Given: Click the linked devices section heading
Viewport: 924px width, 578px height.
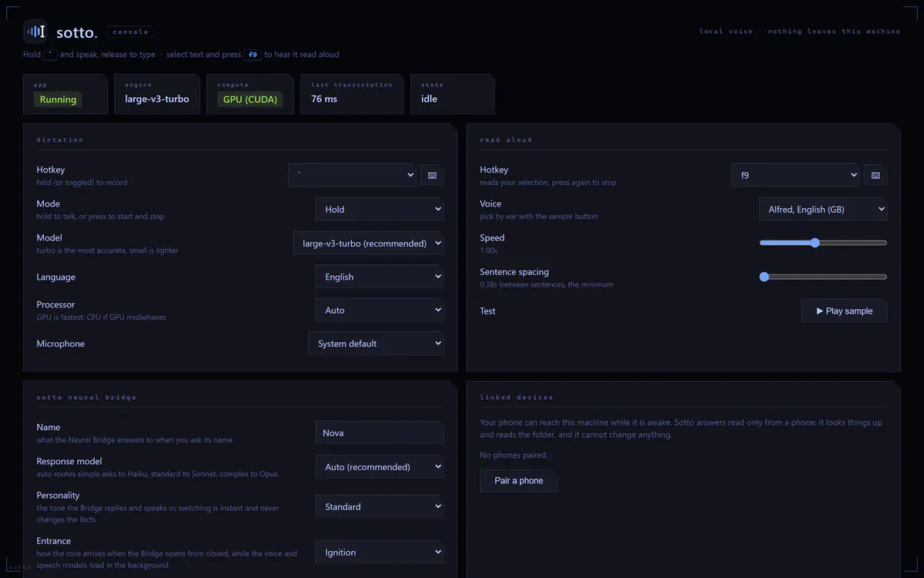Looking at the screenshot, I should 517,398.
